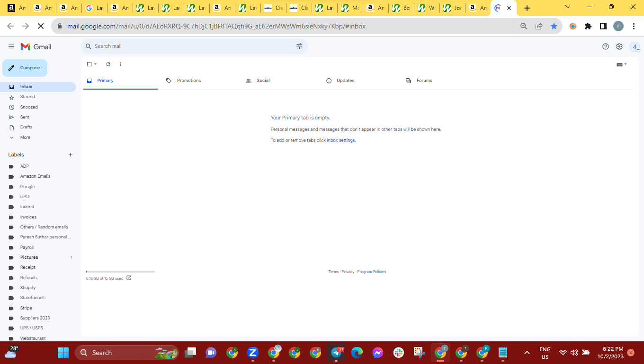Click the storage usage progress bar
The image size is (644, 364).
click(x=120, y=272)
